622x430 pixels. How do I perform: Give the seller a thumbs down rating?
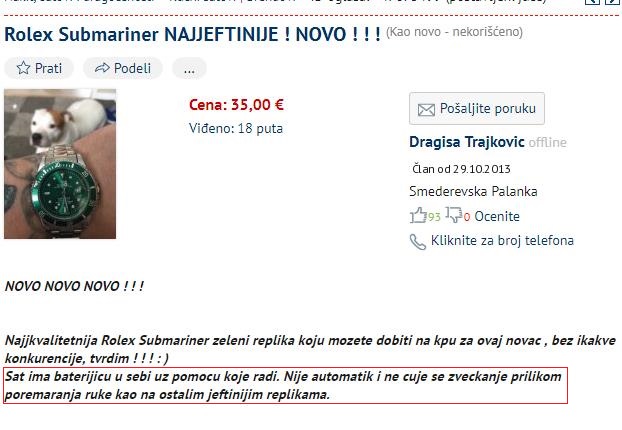pos(453,215)
